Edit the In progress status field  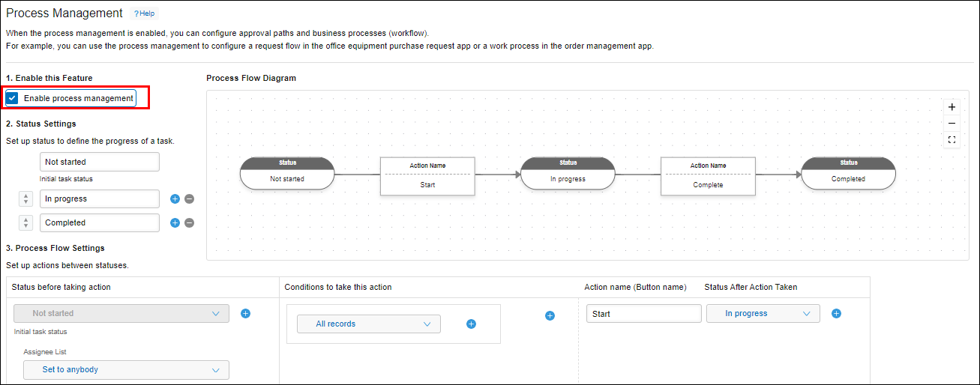pyautogui.click(x=100, y=199)
